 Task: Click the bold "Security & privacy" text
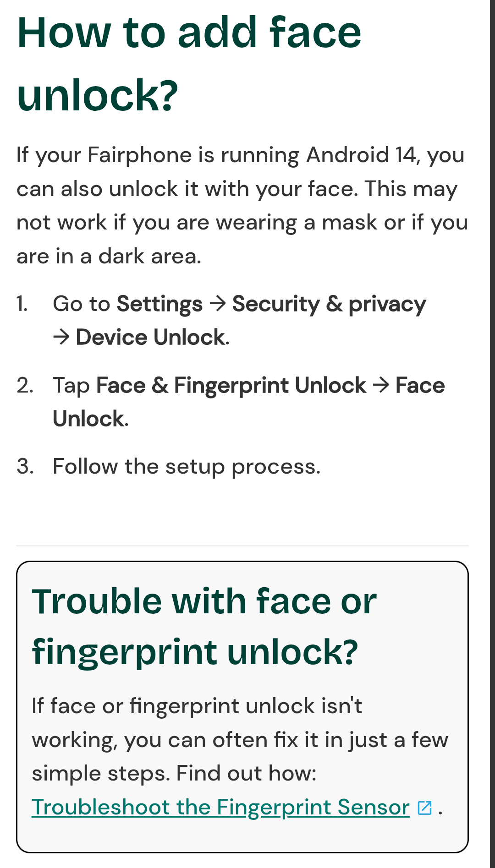point(329,304)
